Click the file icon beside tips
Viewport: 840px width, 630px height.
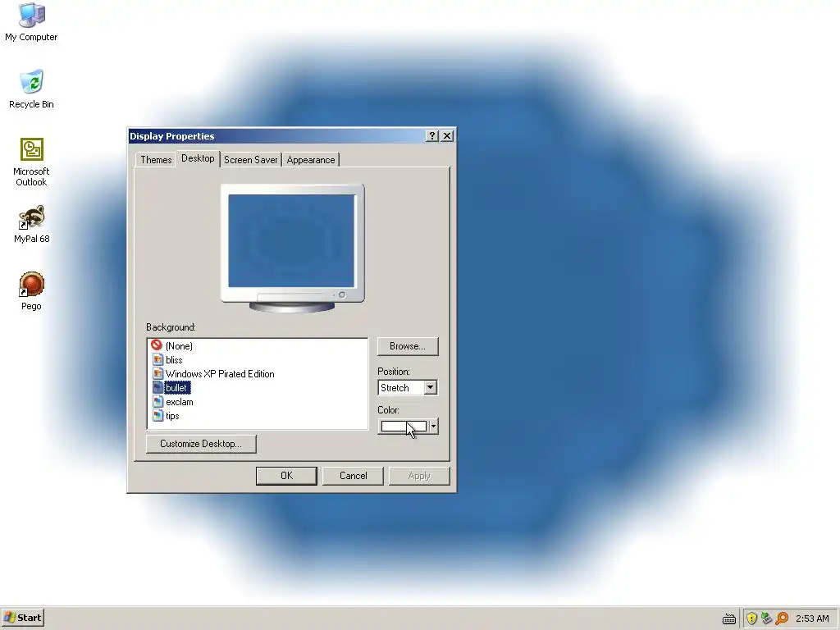click(x=157, y=415)
